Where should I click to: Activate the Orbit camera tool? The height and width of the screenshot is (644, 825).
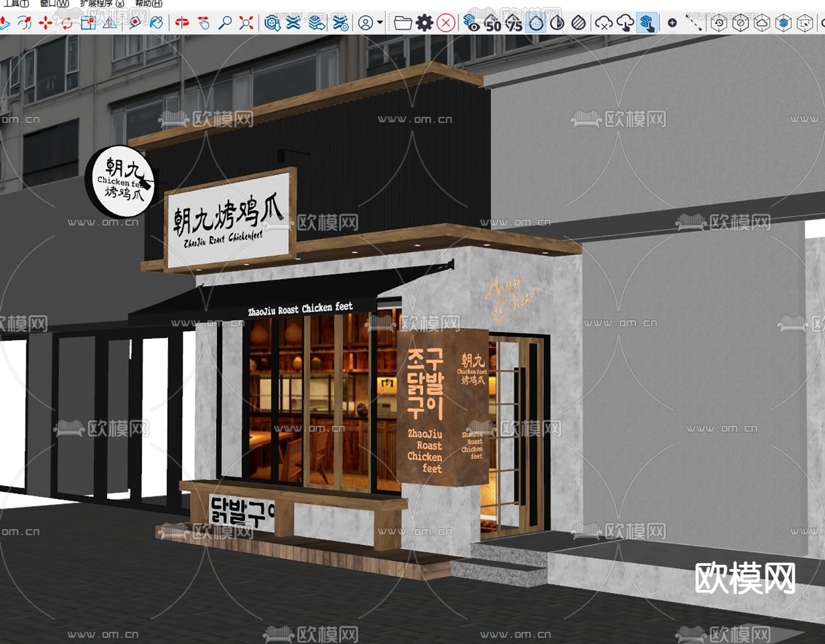pos(182,23)
